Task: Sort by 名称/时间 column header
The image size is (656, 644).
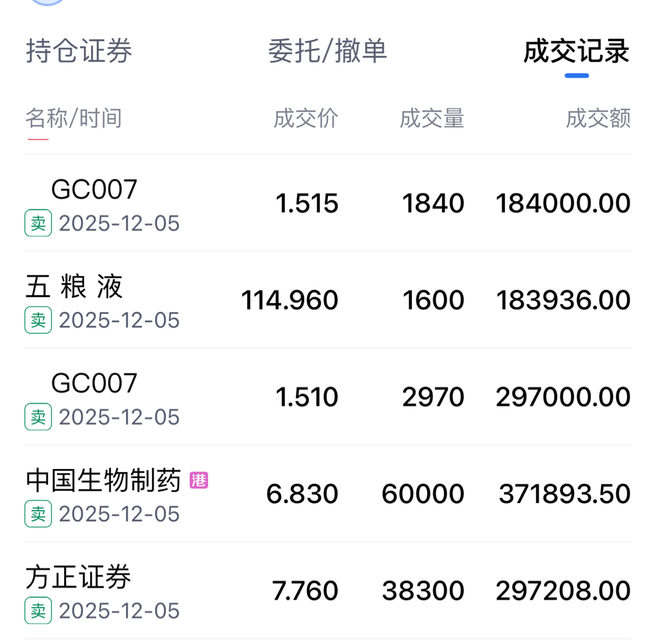Action: 74,118
